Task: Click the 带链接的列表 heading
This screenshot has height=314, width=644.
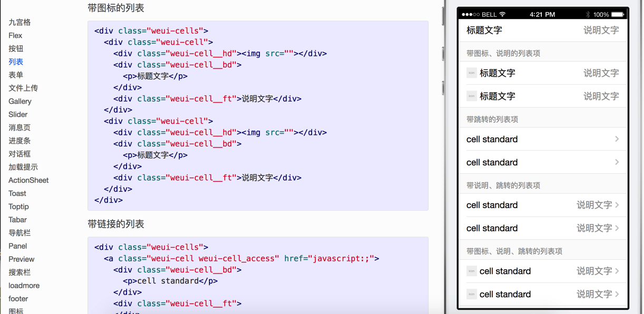Action: tap(116, 224)
